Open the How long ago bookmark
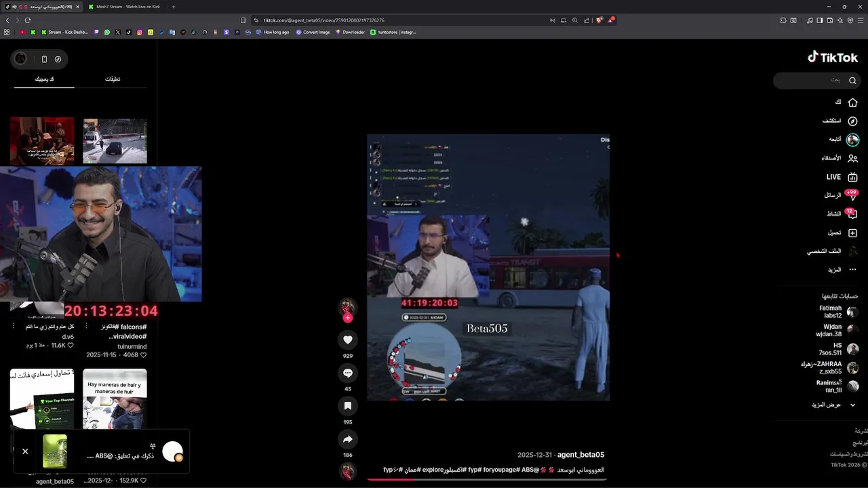Image resolution: width=868 pixels, height=488 pixels. (273, 32)
